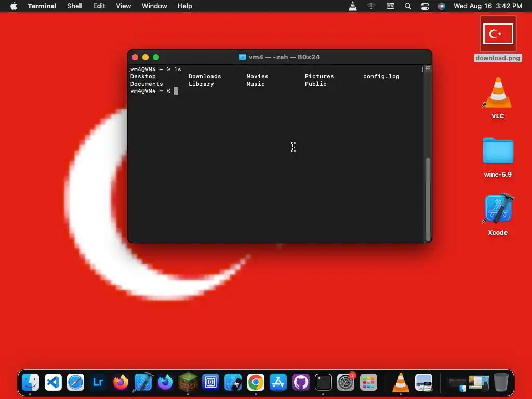The height and width of the screenshot is (399, 532).
Task: Open Safari browser in dock
Action: (x=75, y=382)
